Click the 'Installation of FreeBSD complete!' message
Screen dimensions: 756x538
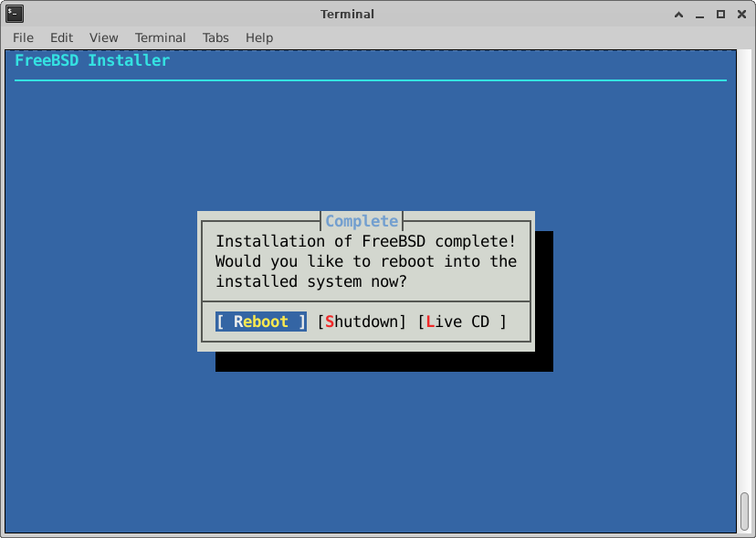365,241
